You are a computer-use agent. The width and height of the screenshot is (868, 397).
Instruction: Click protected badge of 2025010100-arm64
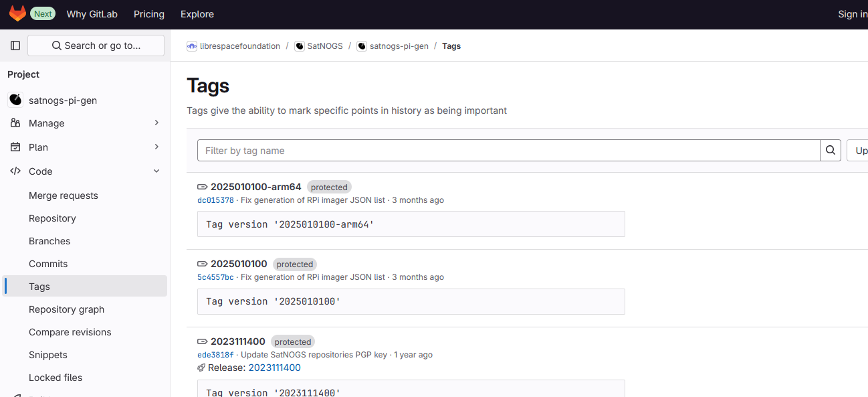329,187
